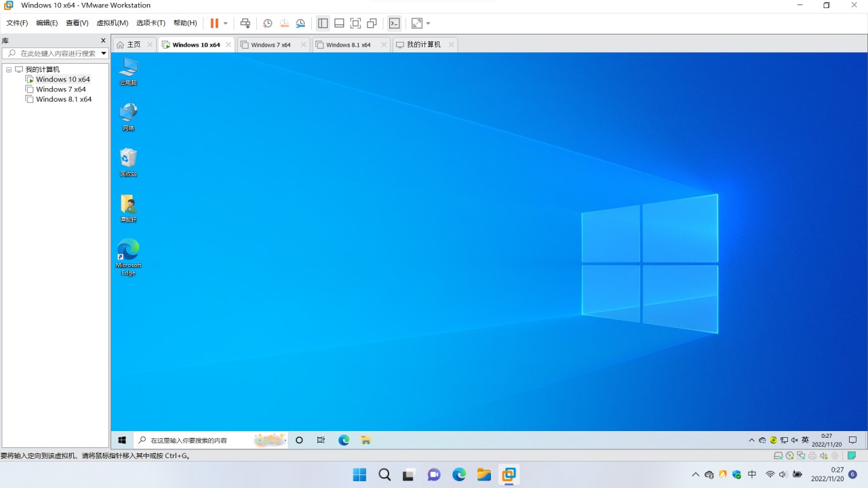
Task: Open the 查看(V) menu
Action: coord(77,23)
